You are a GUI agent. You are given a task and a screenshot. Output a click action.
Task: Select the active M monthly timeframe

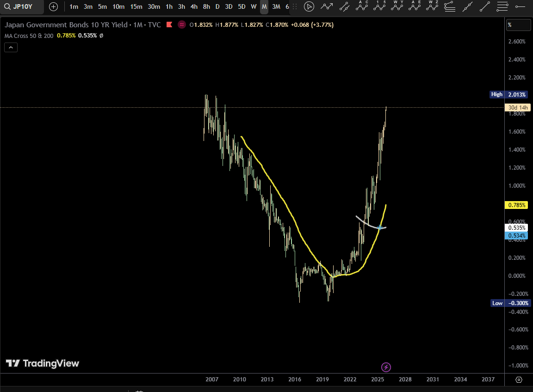tap(264, 6)
